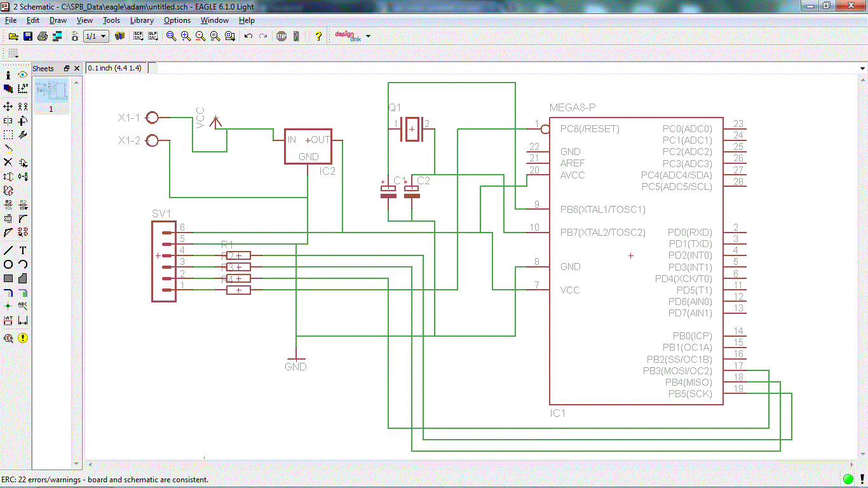Run a ULP with the ULP icon
Image resolution: width=868 pixels, height=488 pixels.
[x=153, y=36]
